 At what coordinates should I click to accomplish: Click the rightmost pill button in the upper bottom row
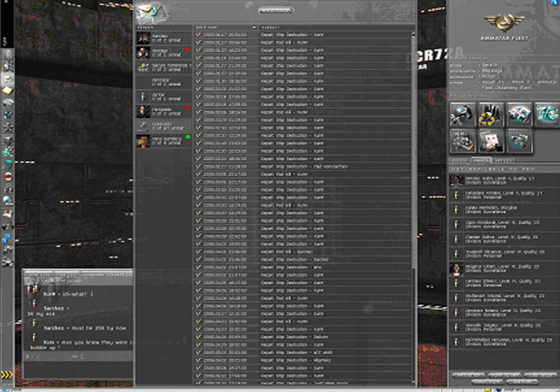[540, 376]
